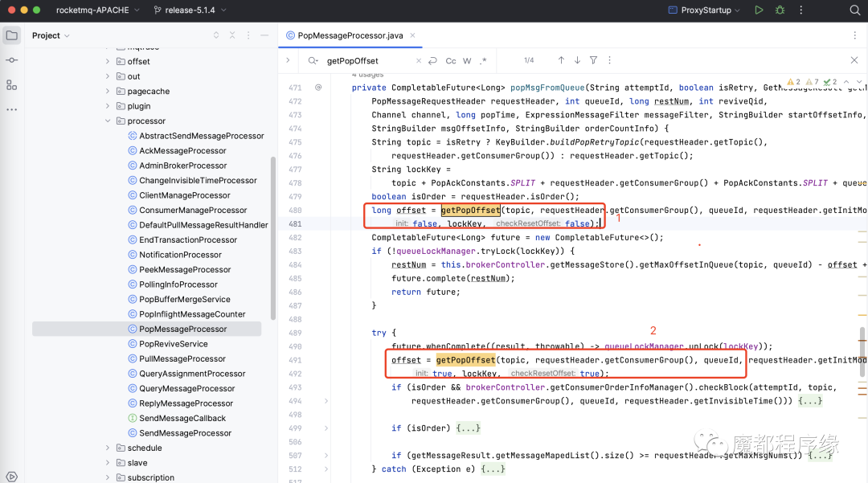Expand the schedule folder
The height and width of the screenshot is (483, 868).
point(108,448)
